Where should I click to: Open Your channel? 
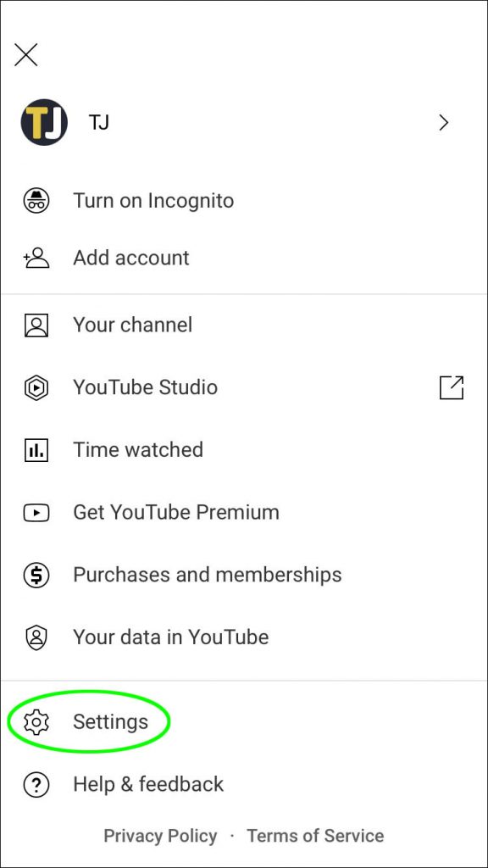click(x=132, y=325)
